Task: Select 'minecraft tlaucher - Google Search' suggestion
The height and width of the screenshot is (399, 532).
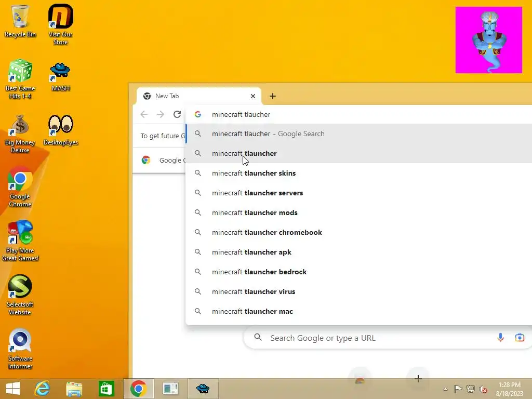Action: [x=358, y=134]
